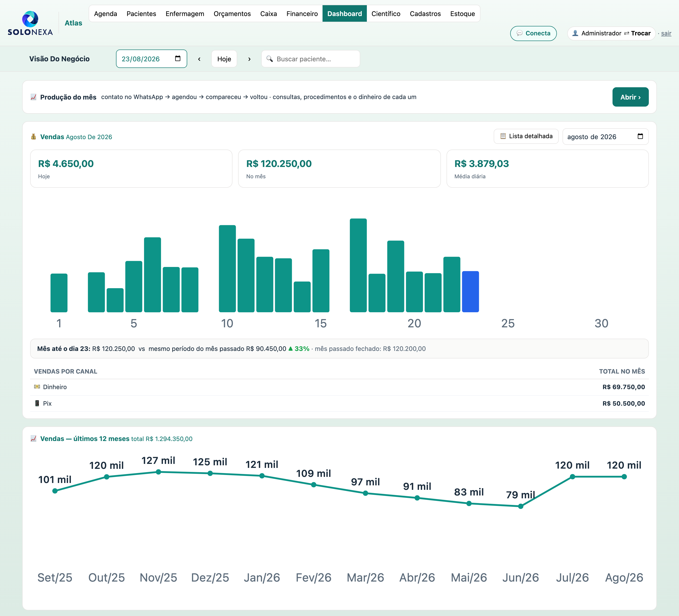This screenshot has height=616, width=679.
Task: Click the Hoje button
Action: (x=224, y=59)
